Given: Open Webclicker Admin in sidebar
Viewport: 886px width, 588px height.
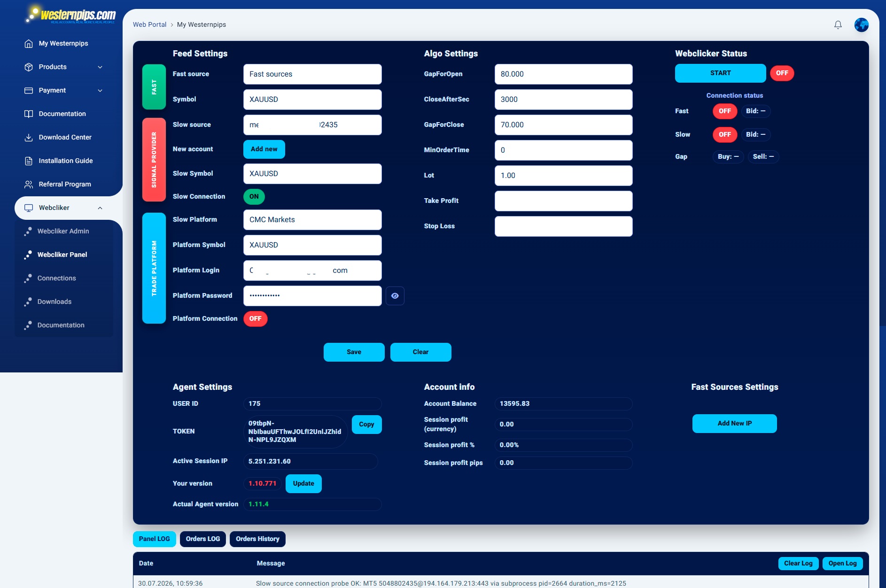Looking at the screenshot, I should 63,231.
